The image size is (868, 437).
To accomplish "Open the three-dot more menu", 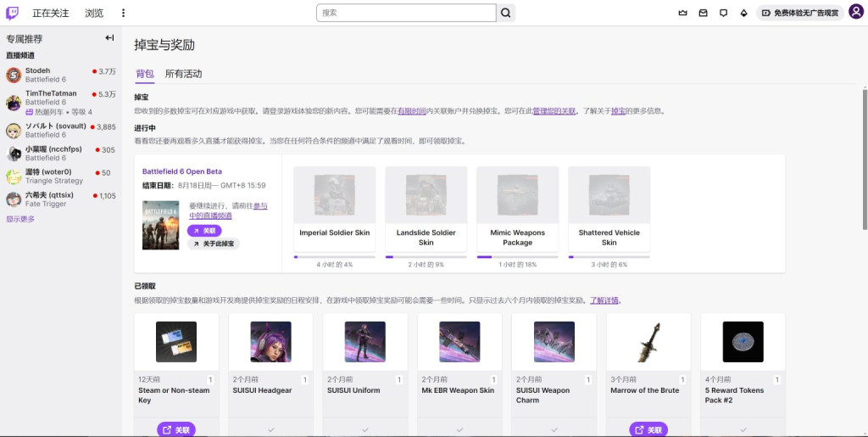I will (123, 13).
